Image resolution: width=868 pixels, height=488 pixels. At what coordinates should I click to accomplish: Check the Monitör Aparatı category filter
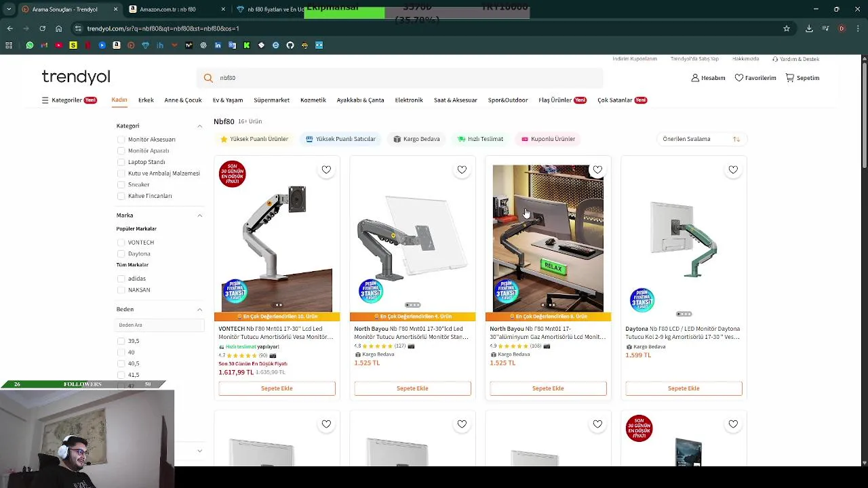click(x=121, y=150)
